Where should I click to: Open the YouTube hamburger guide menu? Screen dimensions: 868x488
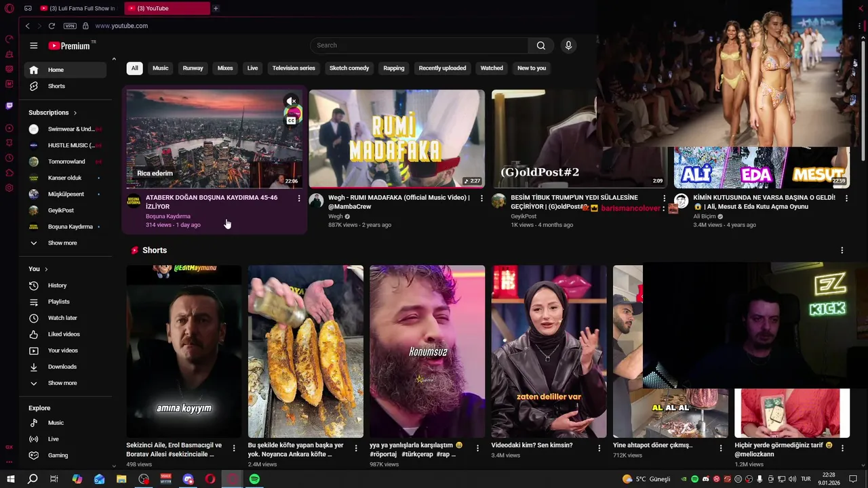(33, 45)
